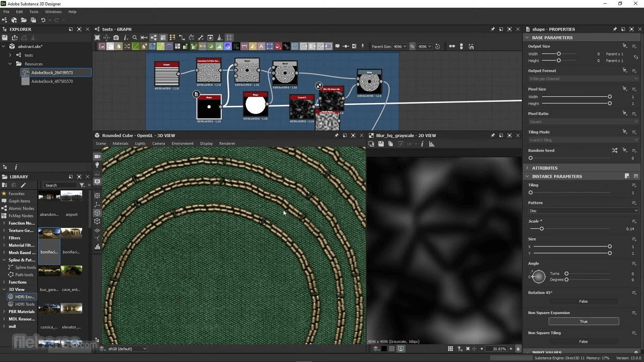The image size is (644, 362).
Task: Pin the 3D View panel
Action: [x=336, y=135]
